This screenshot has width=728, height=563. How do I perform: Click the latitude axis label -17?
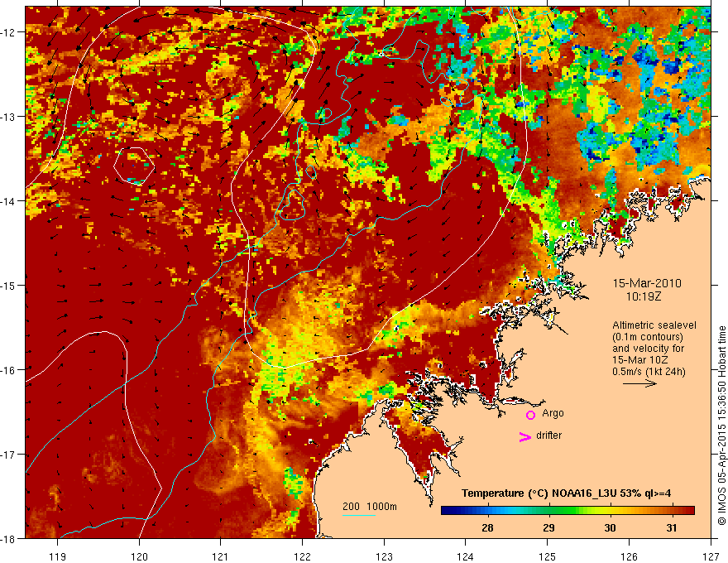pos(9,455)
